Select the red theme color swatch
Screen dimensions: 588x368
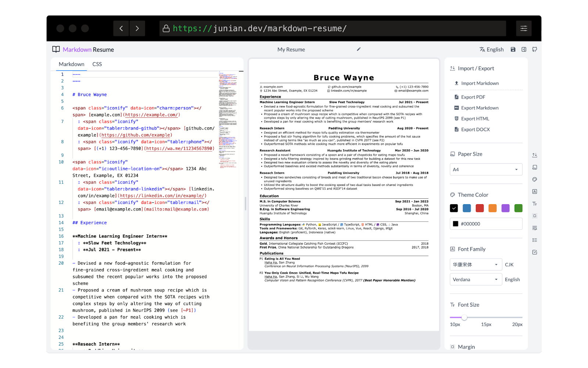pyautogui.click(x=480, y=208)
